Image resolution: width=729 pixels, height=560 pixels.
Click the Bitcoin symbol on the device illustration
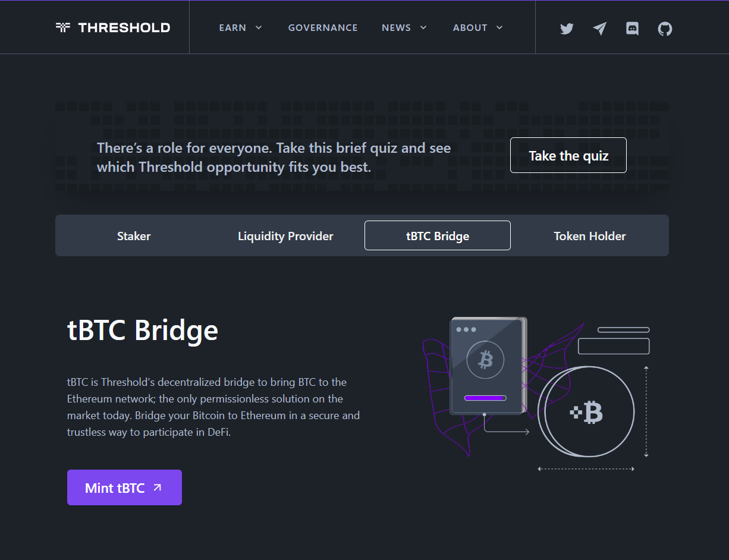[485, 359]
